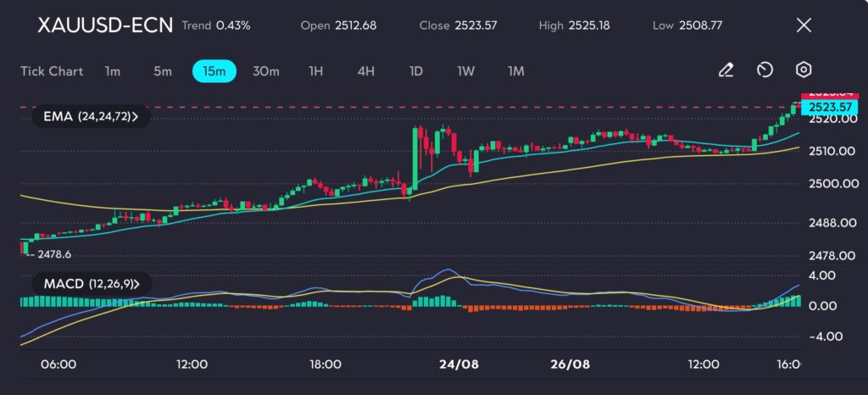
Task: Select the 1M monthly timeframe
Action: click(x=515, y=71)
